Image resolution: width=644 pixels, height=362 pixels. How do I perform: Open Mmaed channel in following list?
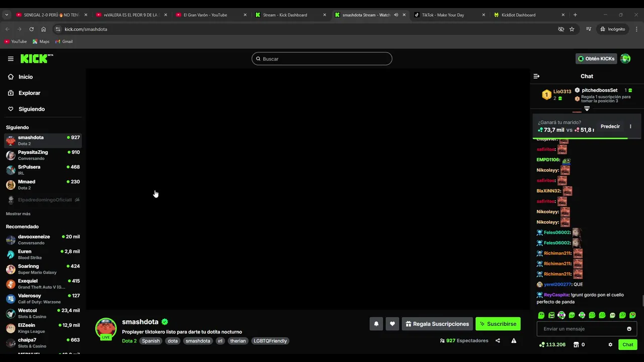coord(43,185)
